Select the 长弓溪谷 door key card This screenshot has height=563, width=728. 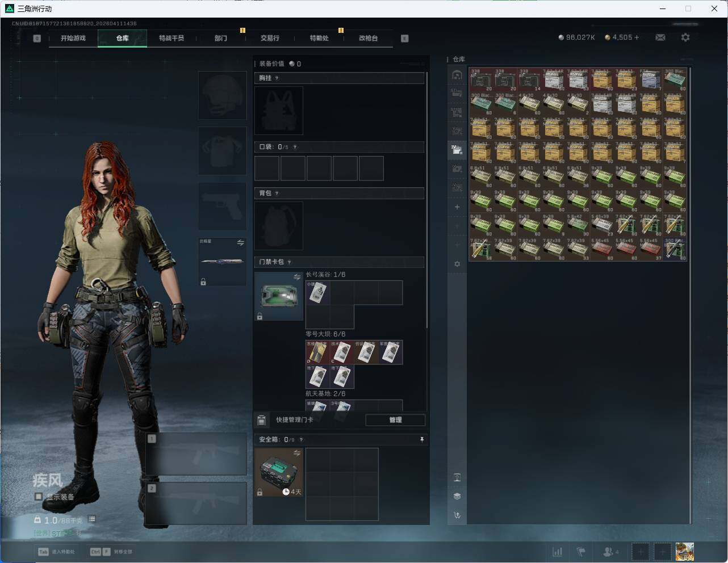coord(318,293)
